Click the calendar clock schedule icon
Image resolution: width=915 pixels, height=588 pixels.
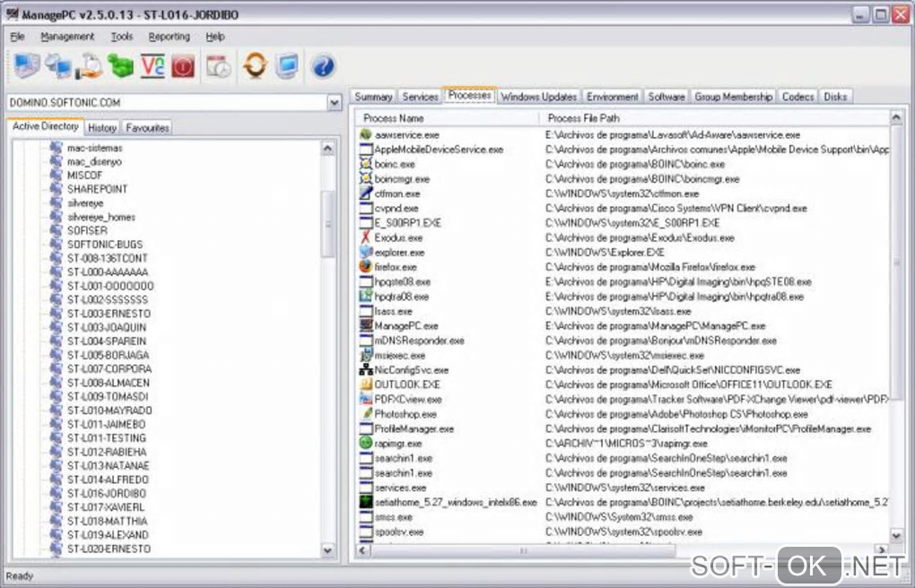point(220,66)
